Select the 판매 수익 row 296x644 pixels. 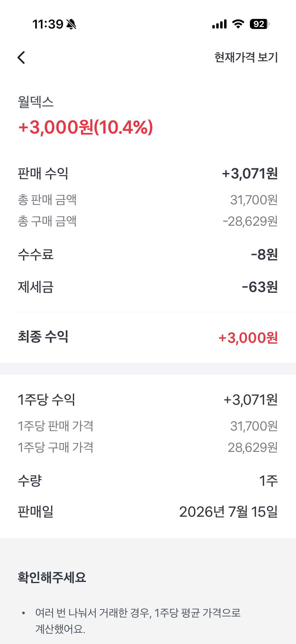pyautogui.click(x=148, y=173)
